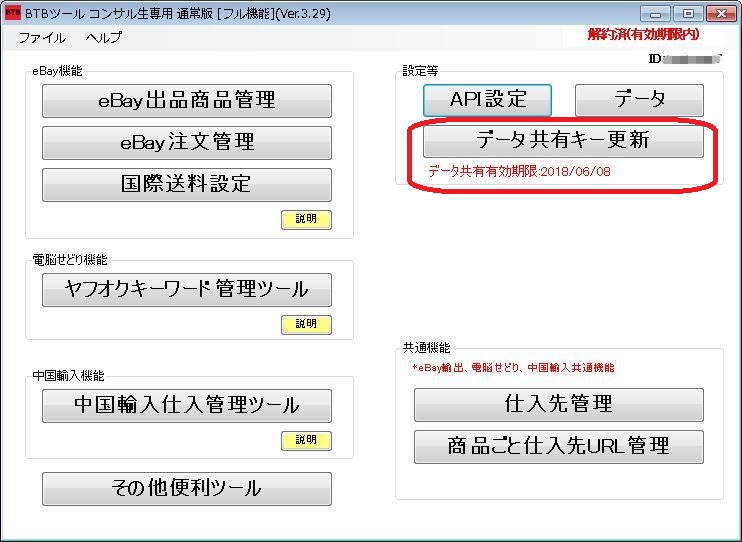Maximize the BTBツール window

[688, 14]
